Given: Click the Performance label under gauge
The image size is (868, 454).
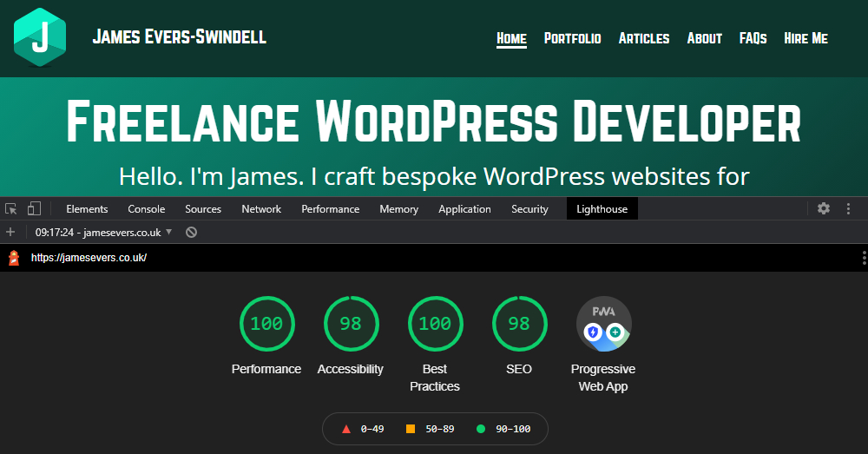Looking at the screenshot, I should (266, 369).
